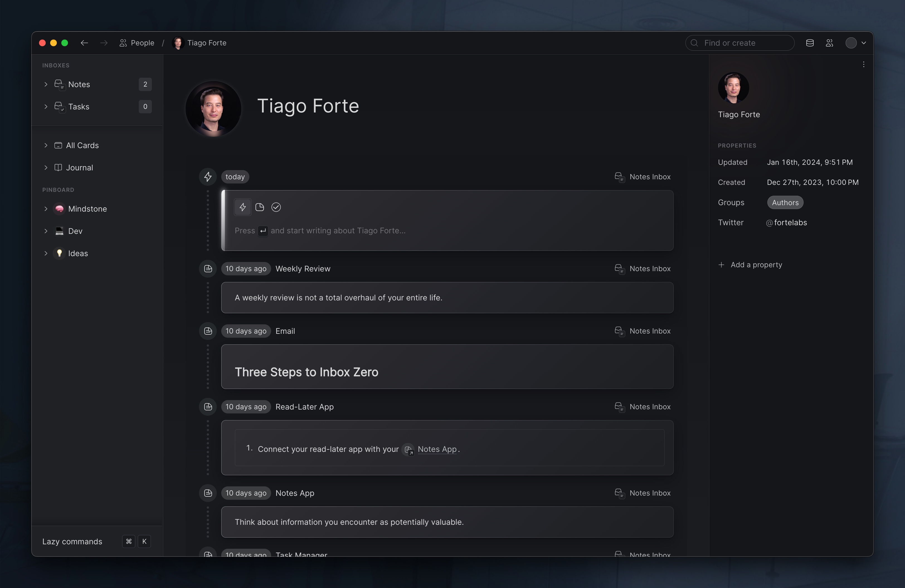Open Tasks inbox in the sidebar
This screenshot has height=588, width=905.
[x=79, y=107]
